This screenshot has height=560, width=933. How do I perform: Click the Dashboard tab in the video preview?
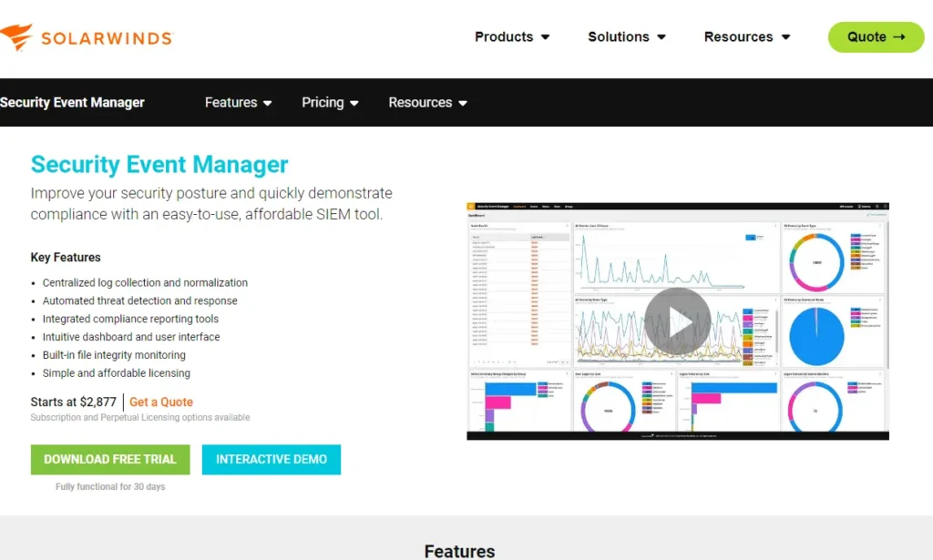tap(519, 208)
